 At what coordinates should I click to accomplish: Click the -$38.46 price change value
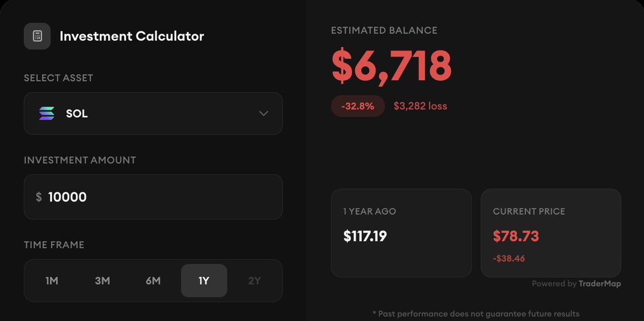(509, 259)
